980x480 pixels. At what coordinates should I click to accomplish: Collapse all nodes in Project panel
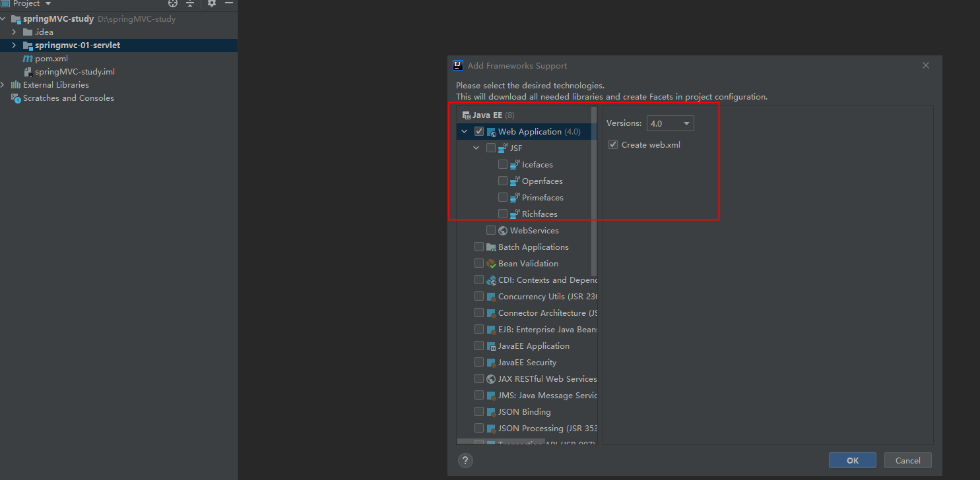(190, 3)
